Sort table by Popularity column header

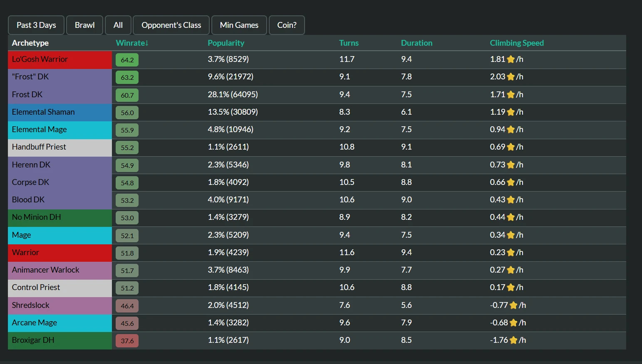(x=226, y=43)
